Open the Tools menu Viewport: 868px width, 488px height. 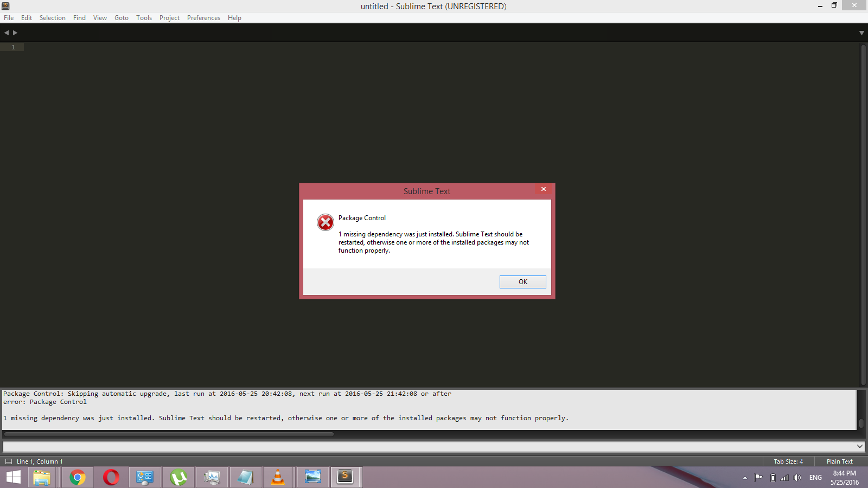point(144,18)
